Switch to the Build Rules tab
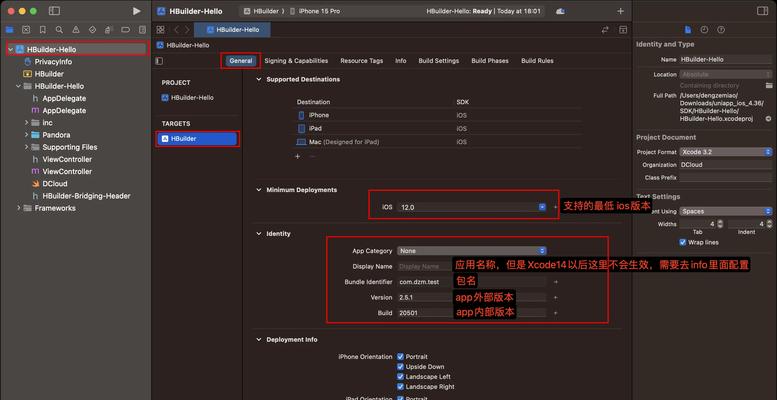 [537, 61]
